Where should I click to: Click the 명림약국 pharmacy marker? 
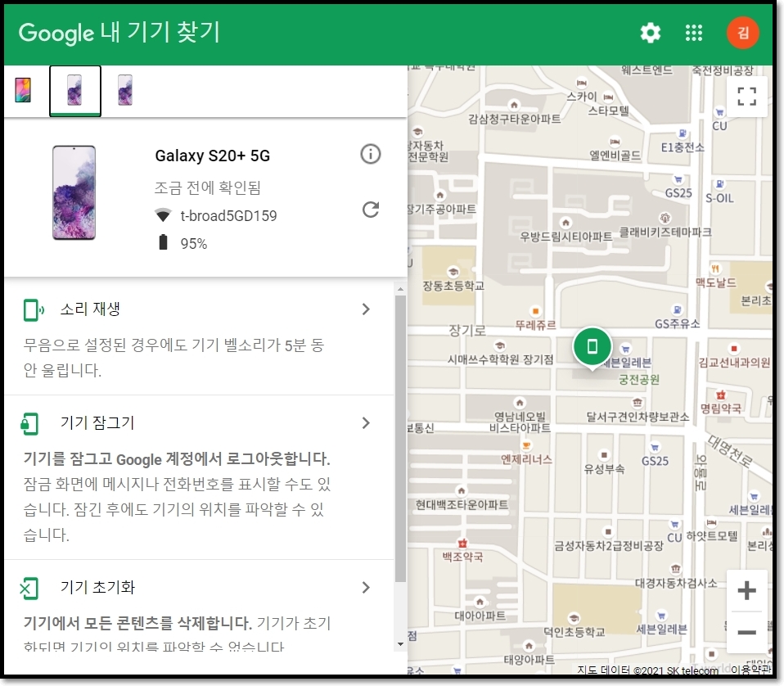point(720,395)
